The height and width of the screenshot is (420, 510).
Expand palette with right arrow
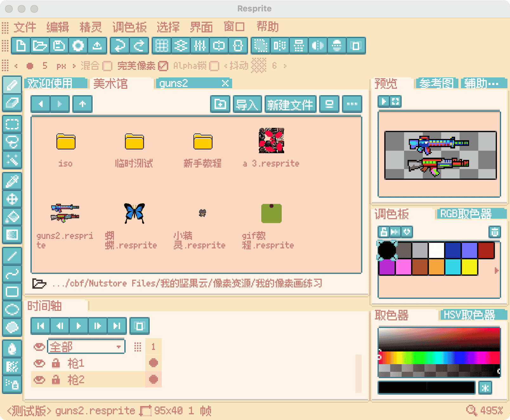click(x=496, y=271)
